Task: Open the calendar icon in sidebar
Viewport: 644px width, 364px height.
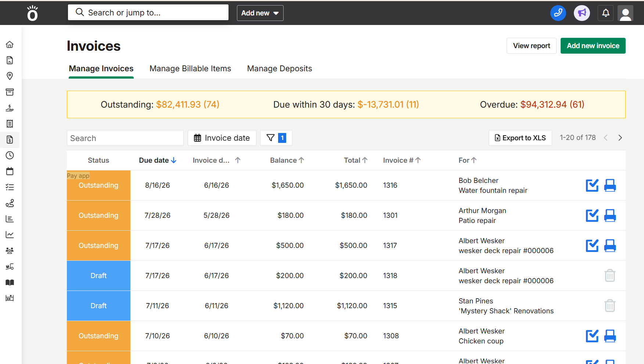Action: coord(10,171)
